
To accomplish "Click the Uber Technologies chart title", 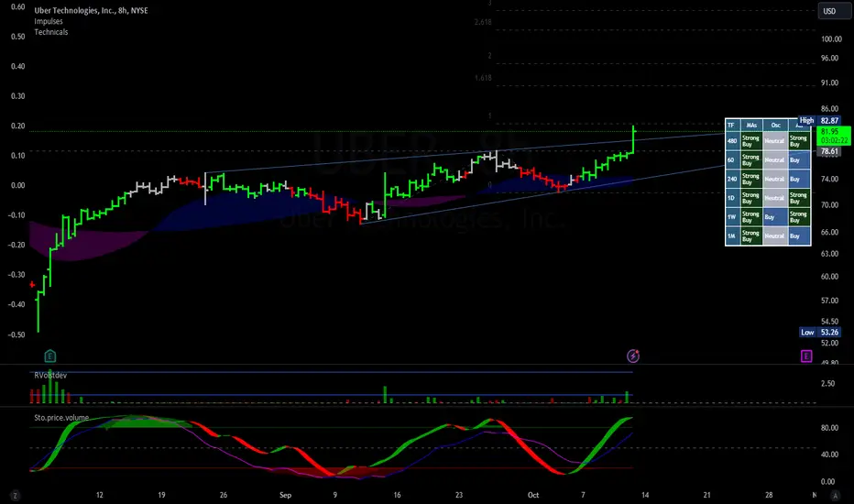I will [x=91, y=10].
